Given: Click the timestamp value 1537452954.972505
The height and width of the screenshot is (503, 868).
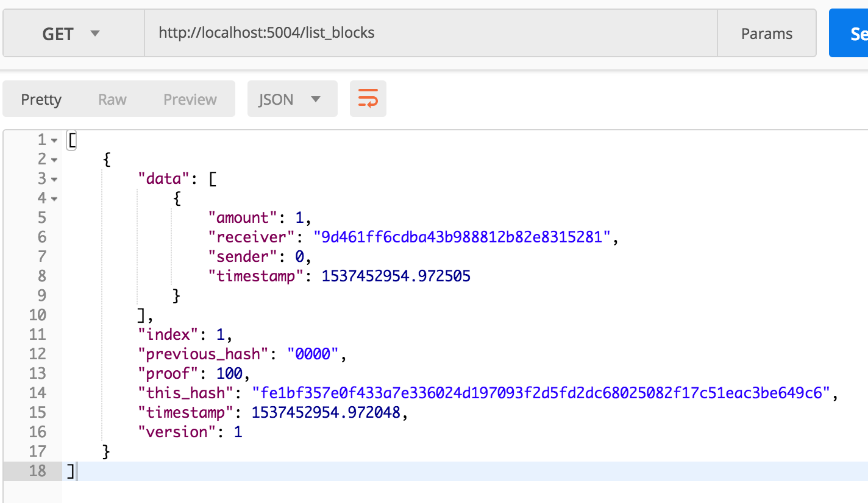Looking at the screenshot, I should click(x=396, y=276).
